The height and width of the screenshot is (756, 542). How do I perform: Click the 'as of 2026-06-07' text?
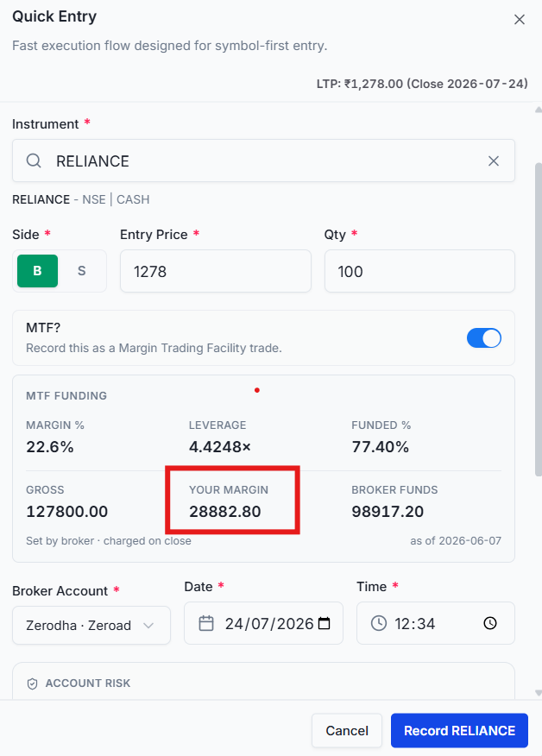coord(456,541)
